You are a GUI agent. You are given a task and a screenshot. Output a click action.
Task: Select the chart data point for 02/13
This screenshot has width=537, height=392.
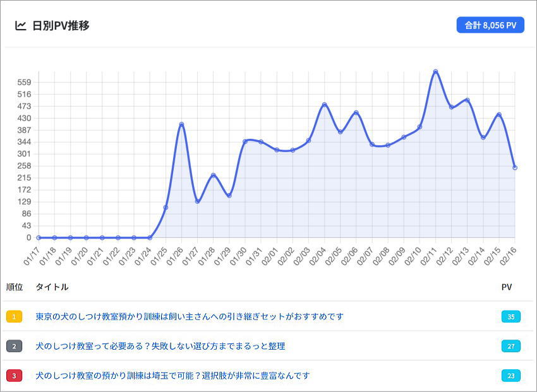(x=468, y=100)
